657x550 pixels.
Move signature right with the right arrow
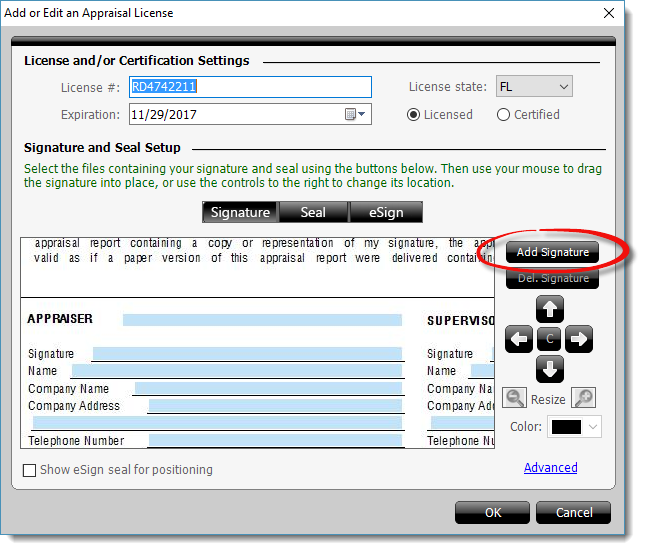click(579, 339)
